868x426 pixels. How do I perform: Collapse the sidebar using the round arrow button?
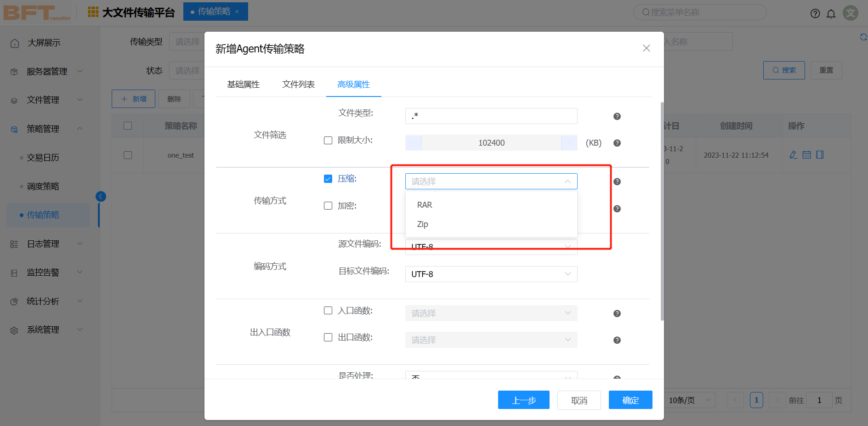click(101, 197)
